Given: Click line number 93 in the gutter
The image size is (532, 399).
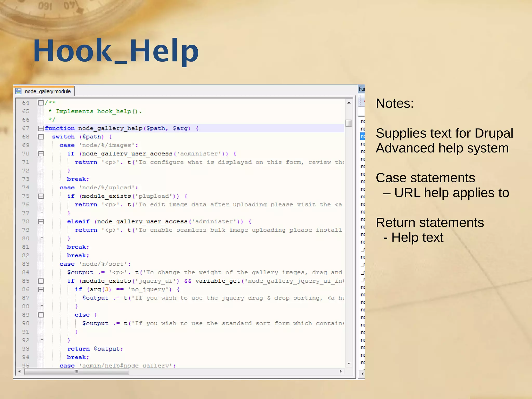Looking at the screenshot, I should click(26, 349).
